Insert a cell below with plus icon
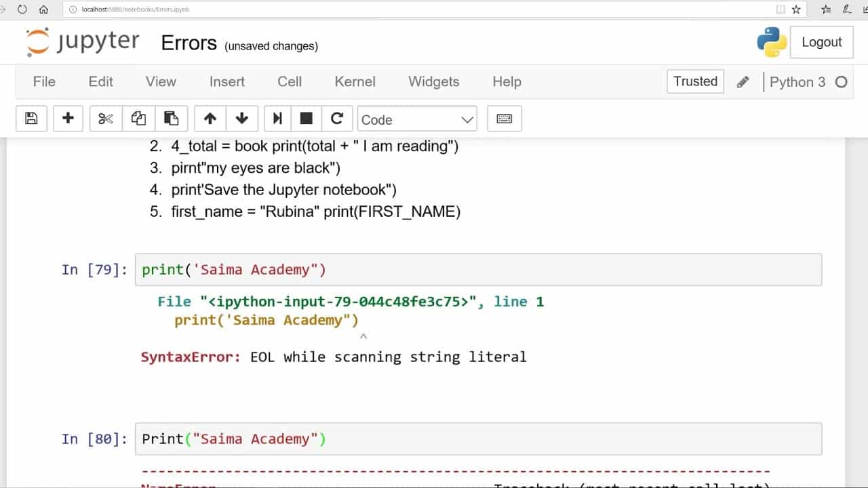The height and width of the screenshot is (488, 868). tap(68, 119)
